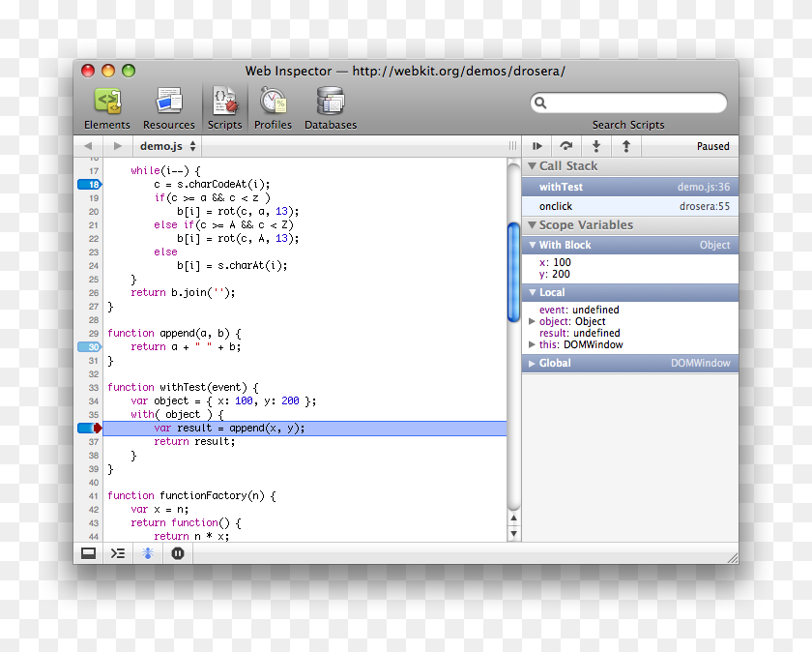Collapse the Scope Variables section

[533, 224]
